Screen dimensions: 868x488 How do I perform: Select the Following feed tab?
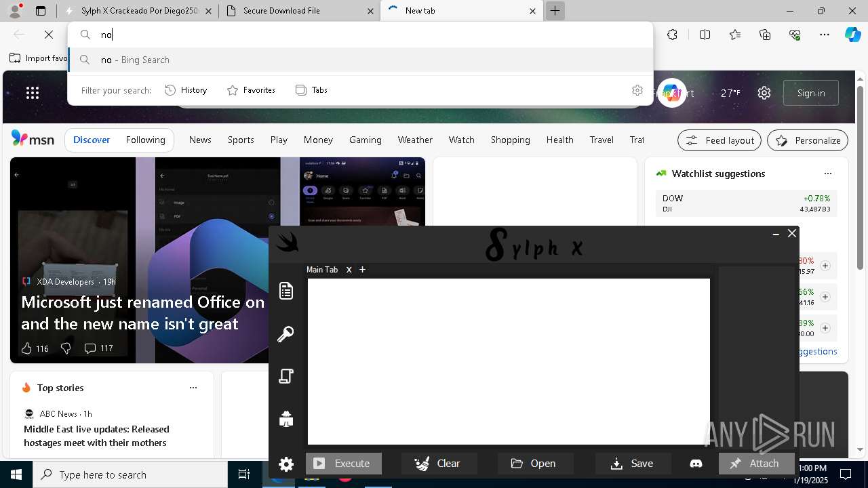pyautogui.click(x=146, y=140)
